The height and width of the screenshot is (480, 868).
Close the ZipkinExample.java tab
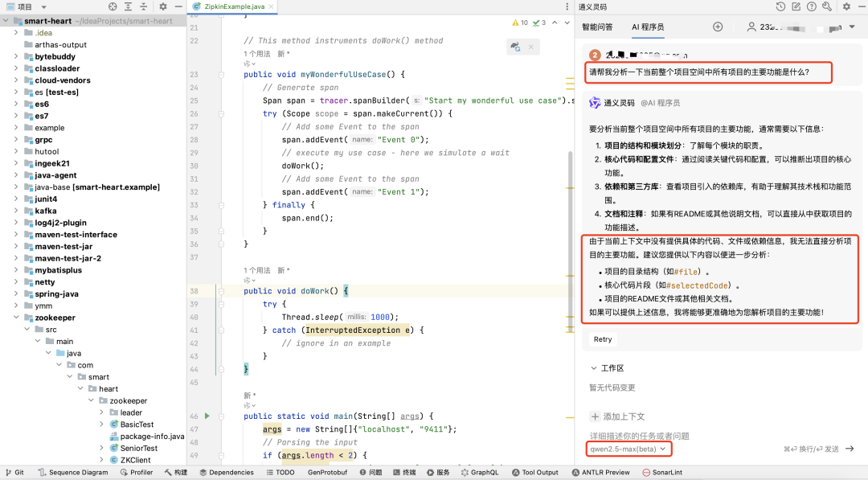click(x=271, y=6)
